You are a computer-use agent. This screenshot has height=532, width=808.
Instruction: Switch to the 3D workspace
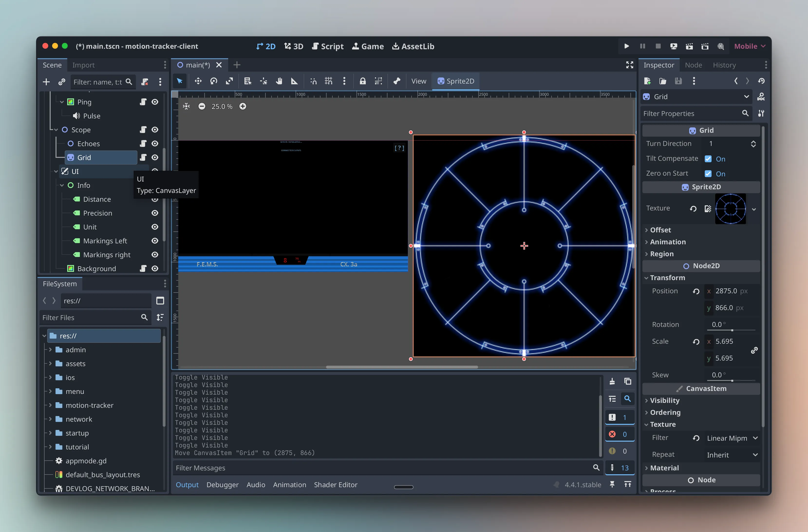(x=293, y=46)
